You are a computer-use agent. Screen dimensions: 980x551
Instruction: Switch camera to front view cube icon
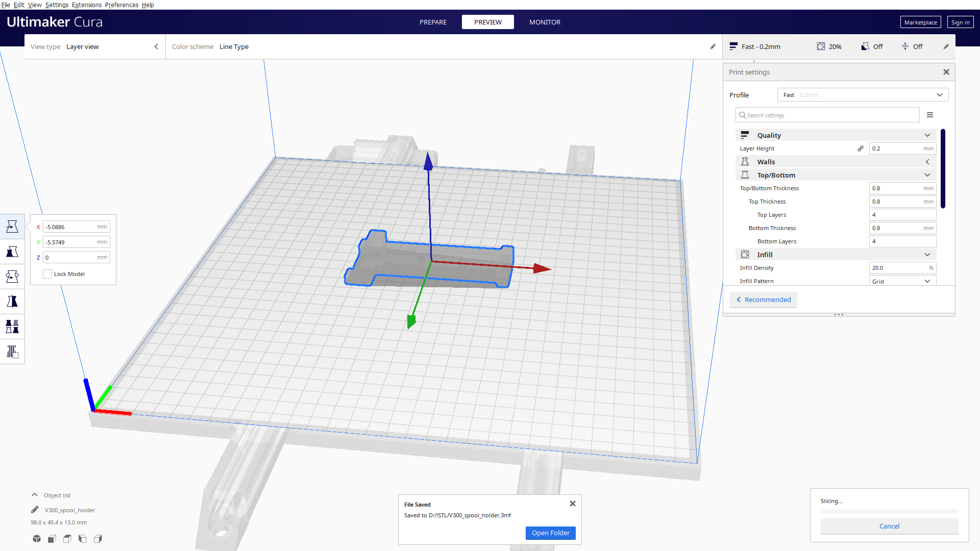tap(52, 538)
